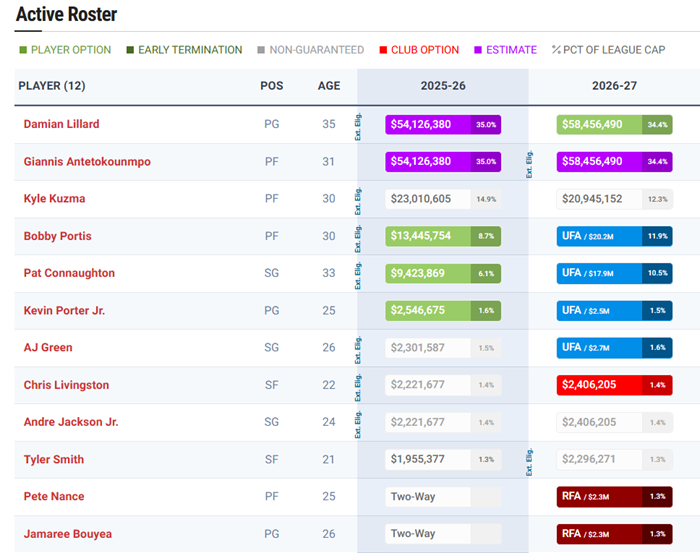
Task: Click the dark green Early Termination swatch
Action: coord(130,50)
